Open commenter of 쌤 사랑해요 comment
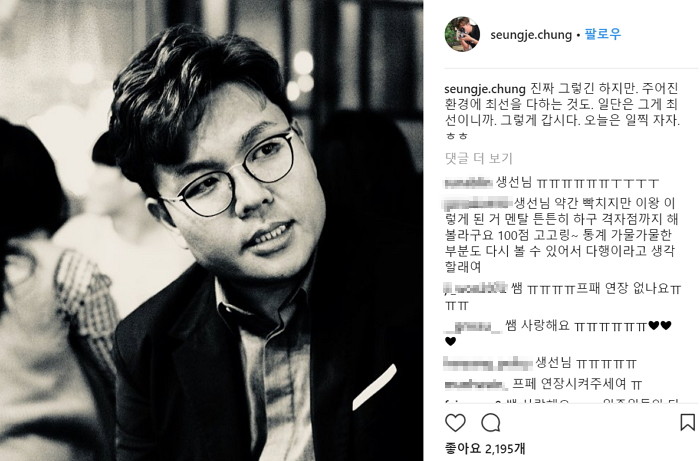The image size is (700, 461). tap(473, 327)
